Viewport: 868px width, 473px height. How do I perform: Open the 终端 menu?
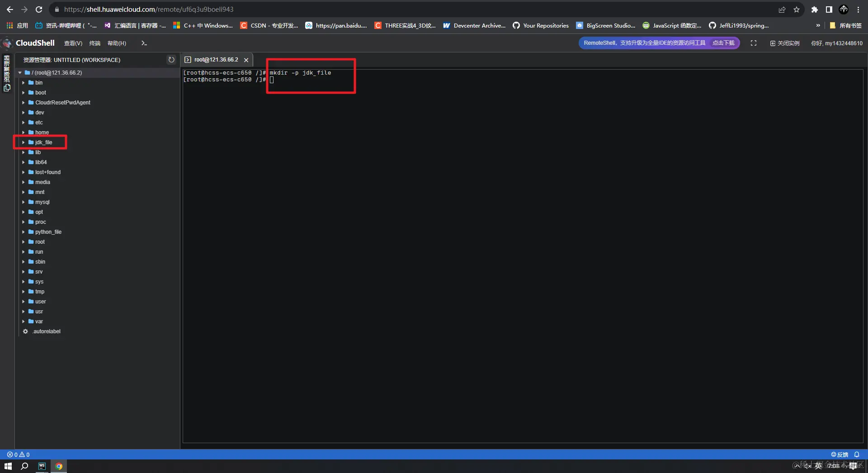click(95, 43)
